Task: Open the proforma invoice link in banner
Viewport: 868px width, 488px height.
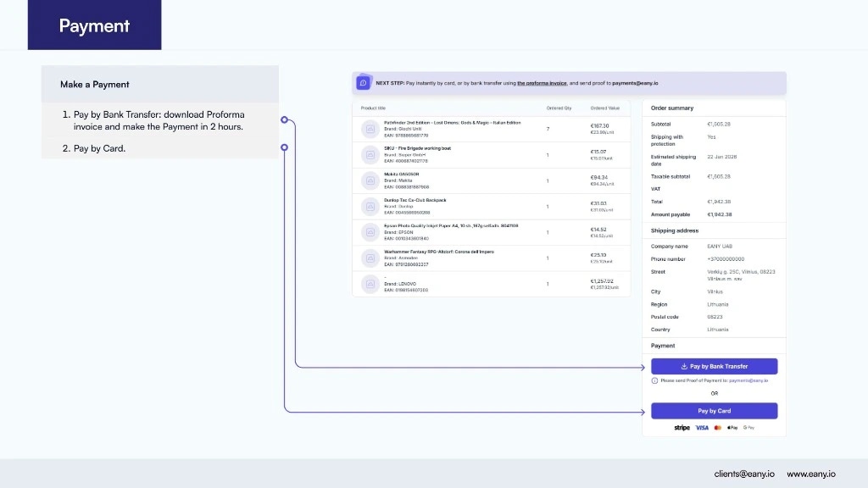Action: pos(542,83)
